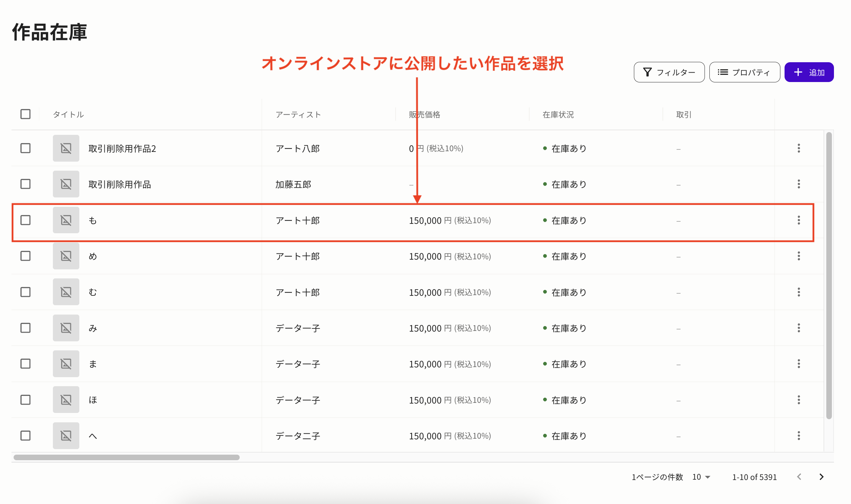This screenshot has width=851, height=504.
Task: Click the kebab menu icon on the み row
Action: click(798, 328)
